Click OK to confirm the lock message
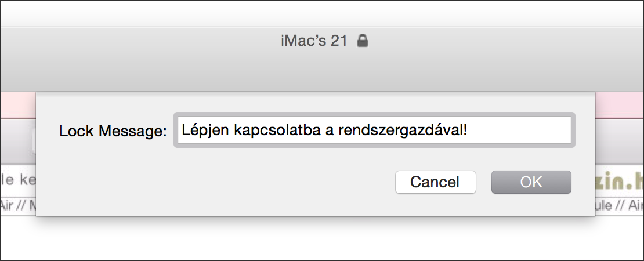Viewport: 644px width, 261px height. click(531, 182)
